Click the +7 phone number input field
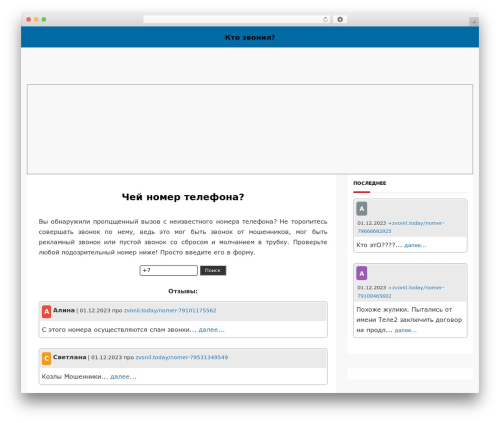This screenshot has height=423, width=500. tap(169, 270)
